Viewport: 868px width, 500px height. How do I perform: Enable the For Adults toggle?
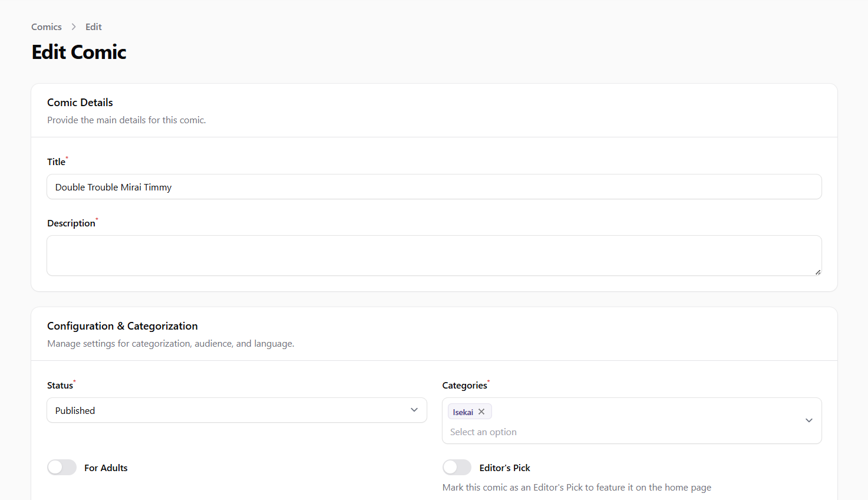click(x=62, y=468)
